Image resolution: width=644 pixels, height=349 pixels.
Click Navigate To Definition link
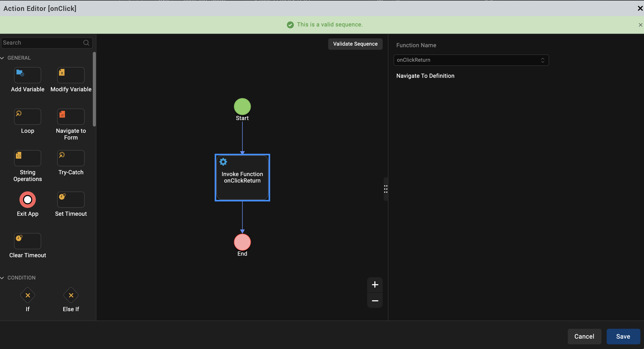pyautogui.click(x=425, y=76)
